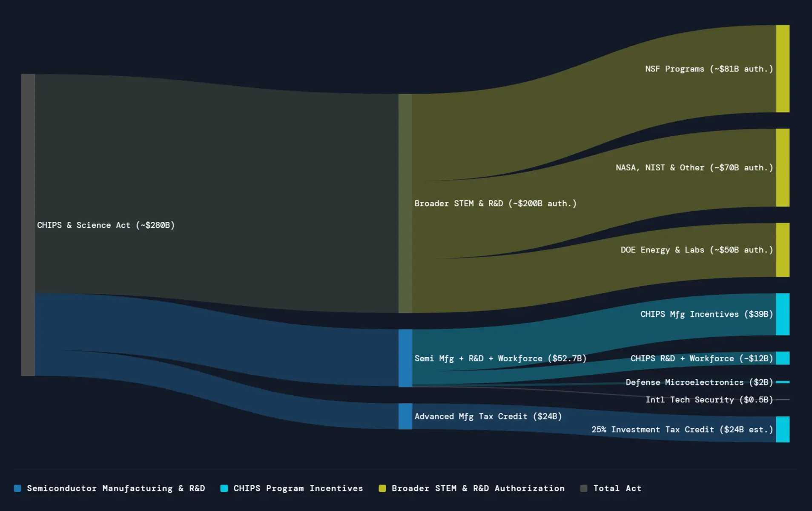
Task: Select the Total Act legend swatch
Action: pyautogui.click(x=583, y=488)
